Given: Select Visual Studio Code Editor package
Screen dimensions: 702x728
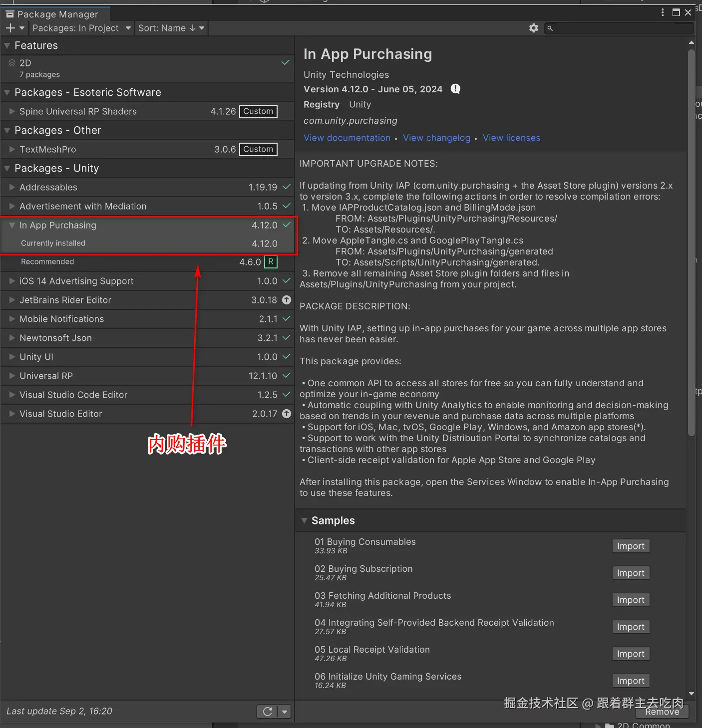Looking at the screenshot, I should [x=147, y=395].
